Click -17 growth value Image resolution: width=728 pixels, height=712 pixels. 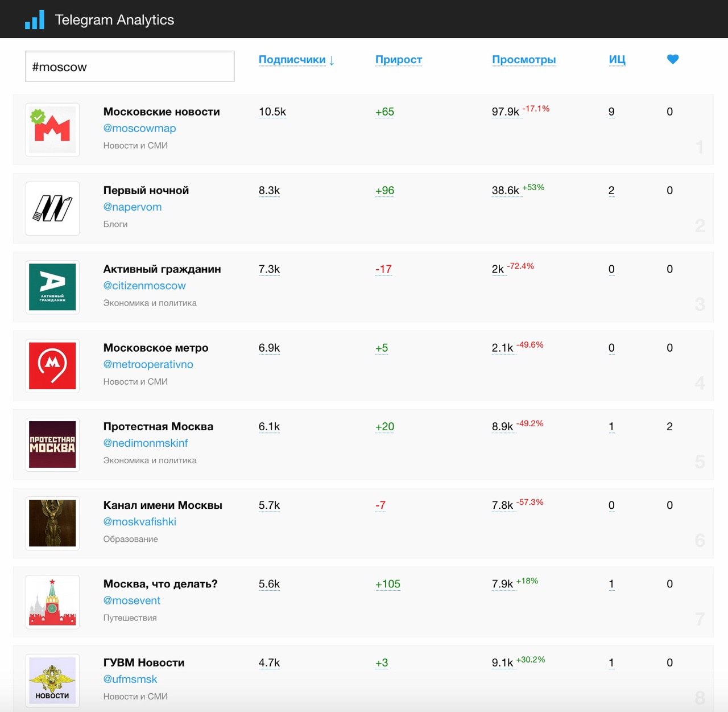383,269
